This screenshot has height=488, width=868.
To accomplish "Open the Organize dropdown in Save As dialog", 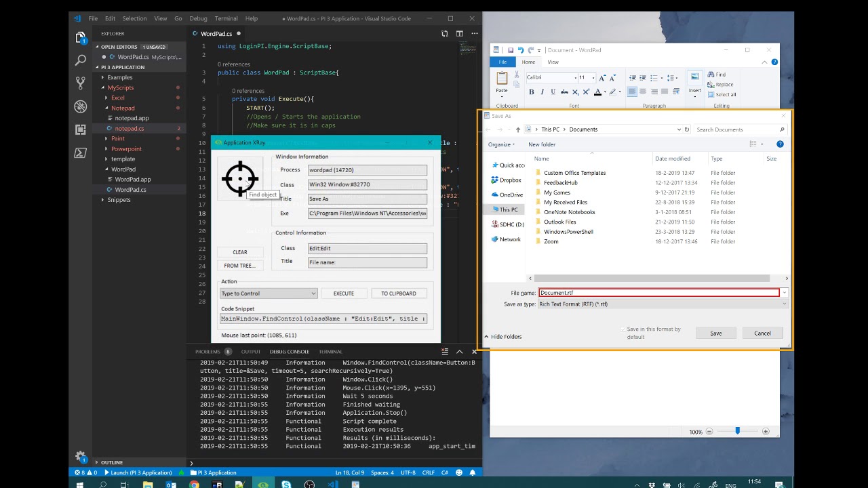I will click(x=502, y=144).
